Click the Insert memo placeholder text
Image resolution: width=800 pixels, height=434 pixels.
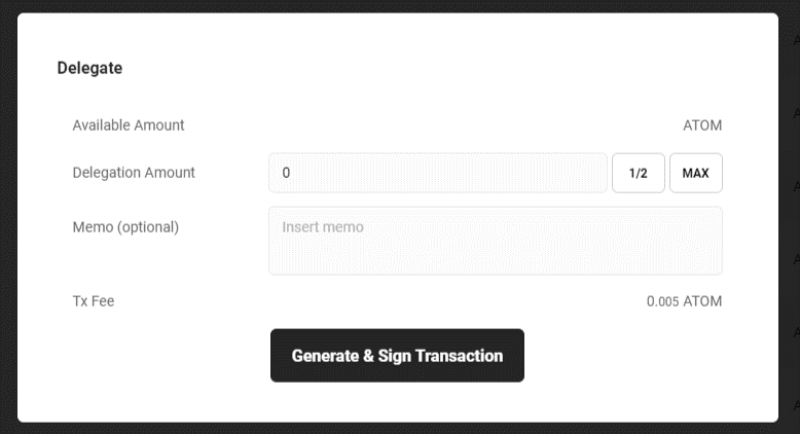click(322, 227)
